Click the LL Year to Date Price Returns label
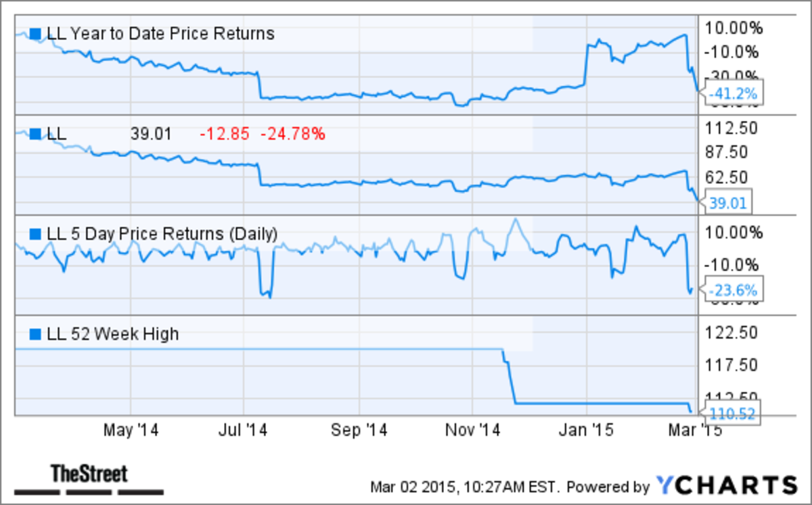 coord(160,33)
